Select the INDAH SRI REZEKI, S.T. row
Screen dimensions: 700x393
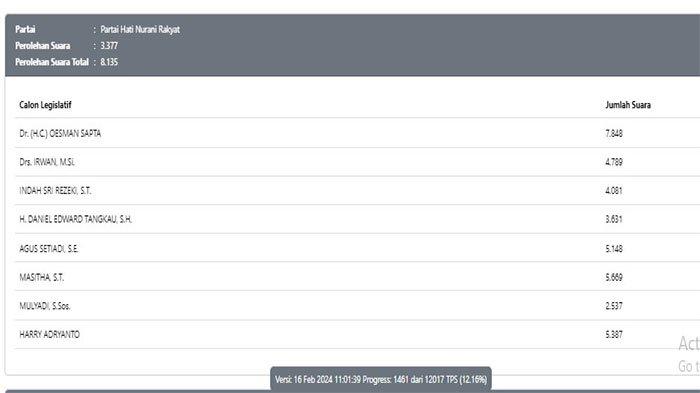pyautogui.click(x=357, y=190)
